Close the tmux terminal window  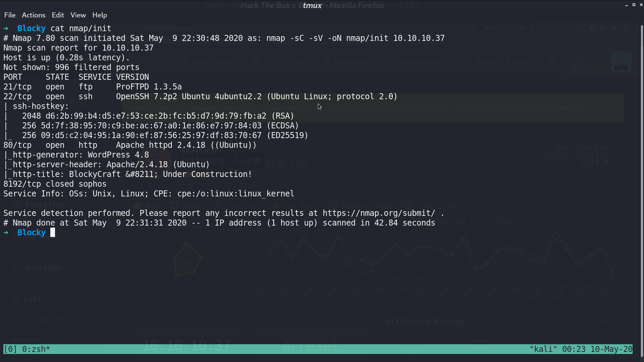(641, 5)
